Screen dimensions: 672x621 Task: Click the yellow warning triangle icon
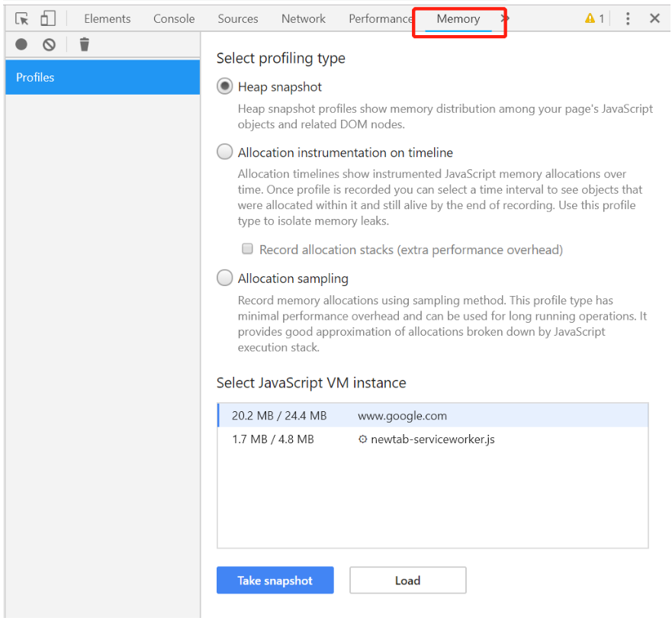[x=590, y=18]
